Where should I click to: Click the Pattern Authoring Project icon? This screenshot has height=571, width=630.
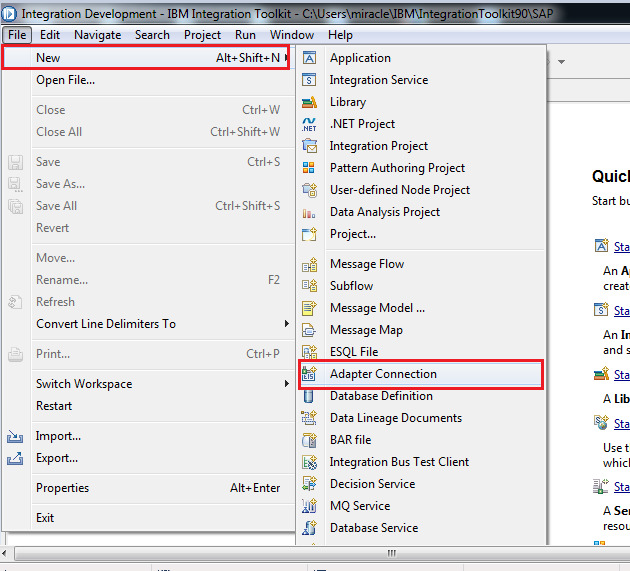[309, 168]
